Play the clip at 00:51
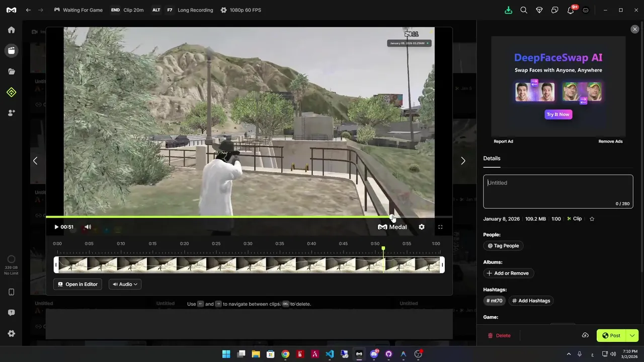The height and width of the screenshot is (362, 644). [56, 227]
